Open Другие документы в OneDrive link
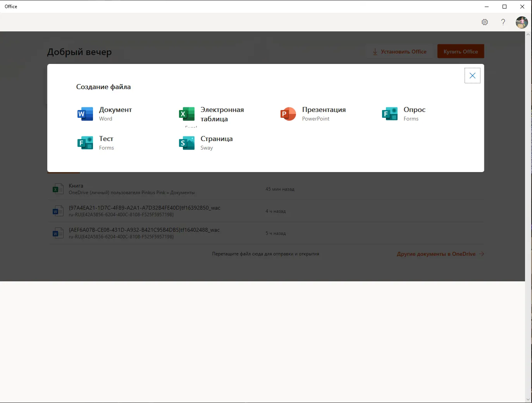 click(x=441, y=254)
